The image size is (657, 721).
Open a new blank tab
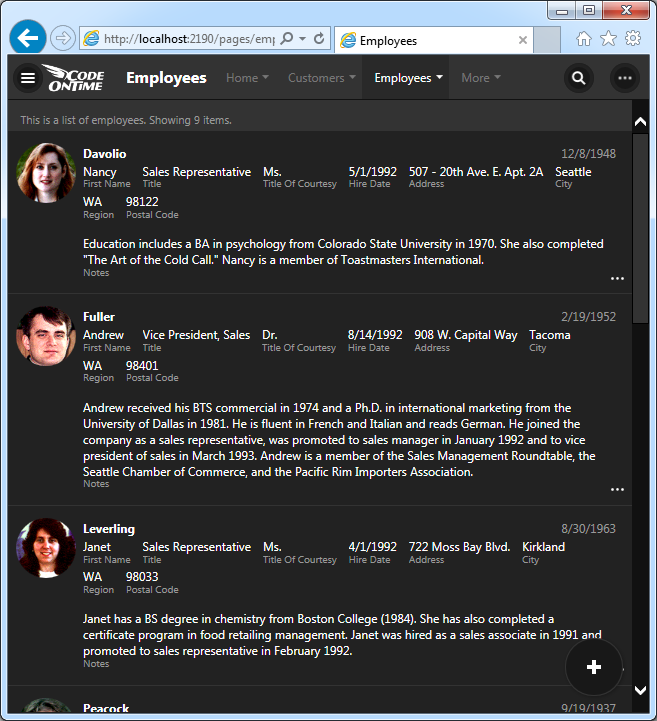547,40
